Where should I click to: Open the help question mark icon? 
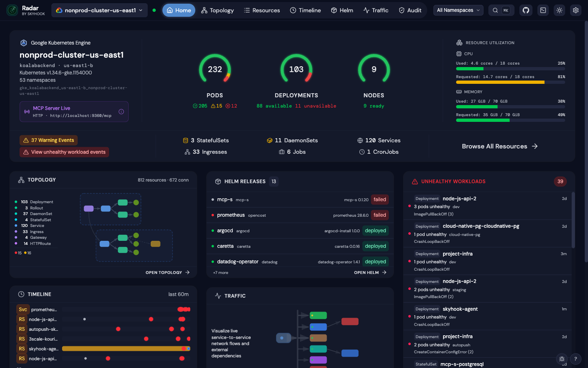pyautogui.click(x=576, y=359)
